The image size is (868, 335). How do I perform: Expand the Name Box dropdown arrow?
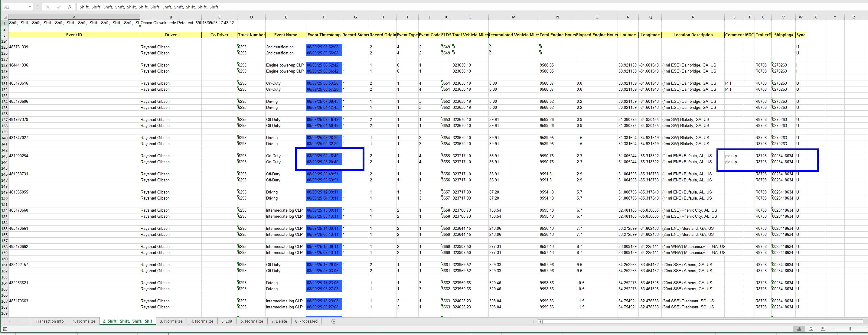(x=30, y=7)
